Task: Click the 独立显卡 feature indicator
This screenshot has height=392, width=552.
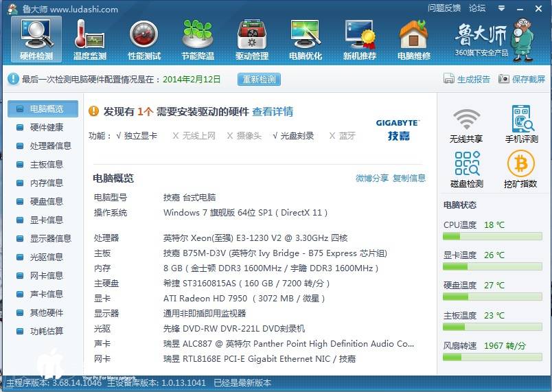Action: (137, 136)
